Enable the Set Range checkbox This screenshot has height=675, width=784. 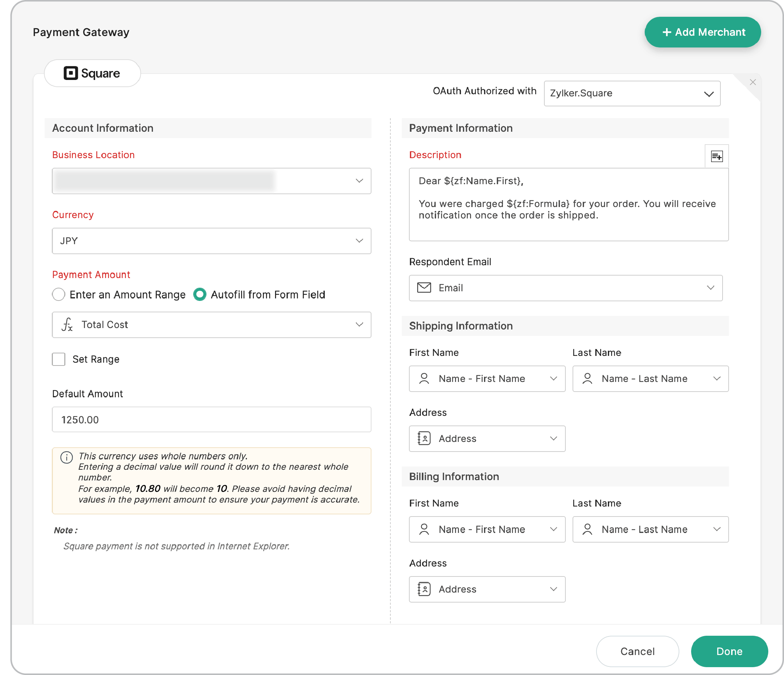(59, 359)
